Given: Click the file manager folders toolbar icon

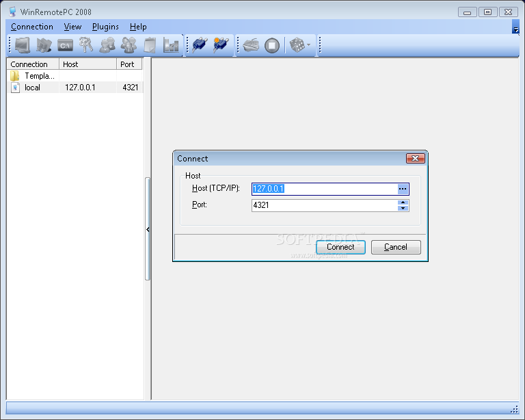Looking at the screenshot, I should (x=44, y=45).
